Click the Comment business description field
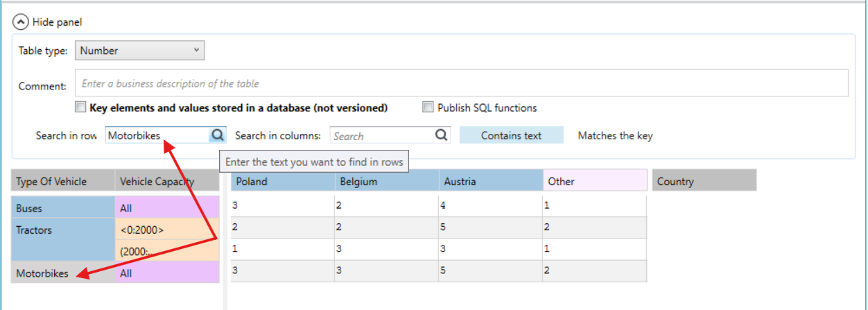 coord(462,83)
